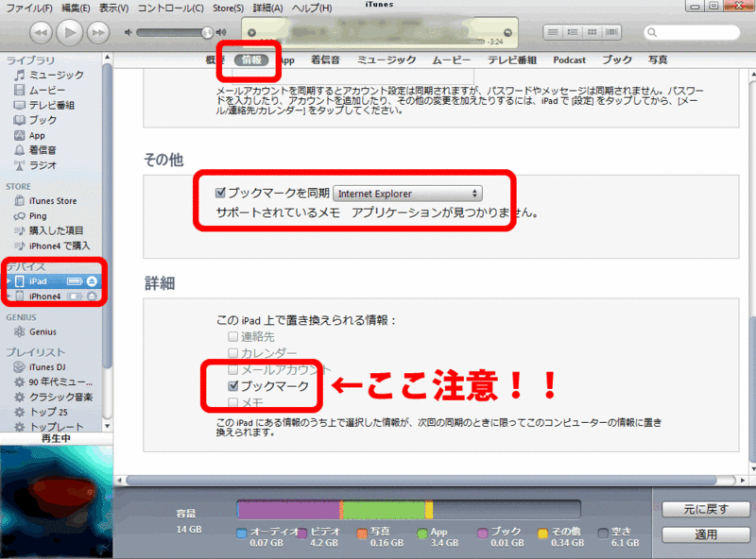This screenshot has width=756, height=559.
Task: Select the ムービー tab
Action: [x=452, y=59]
